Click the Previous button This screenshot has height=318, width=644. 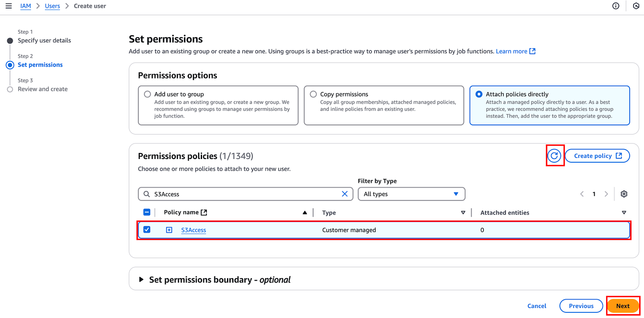coord(581,306)
